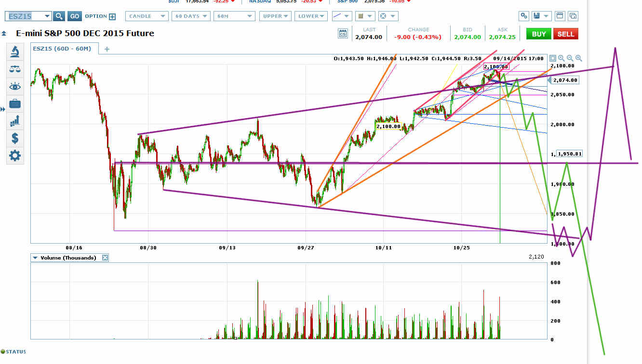This screenshot has height=364, width=642.
Task: Click the CS chain sheet icon
Action: click(x=343, y=34)
